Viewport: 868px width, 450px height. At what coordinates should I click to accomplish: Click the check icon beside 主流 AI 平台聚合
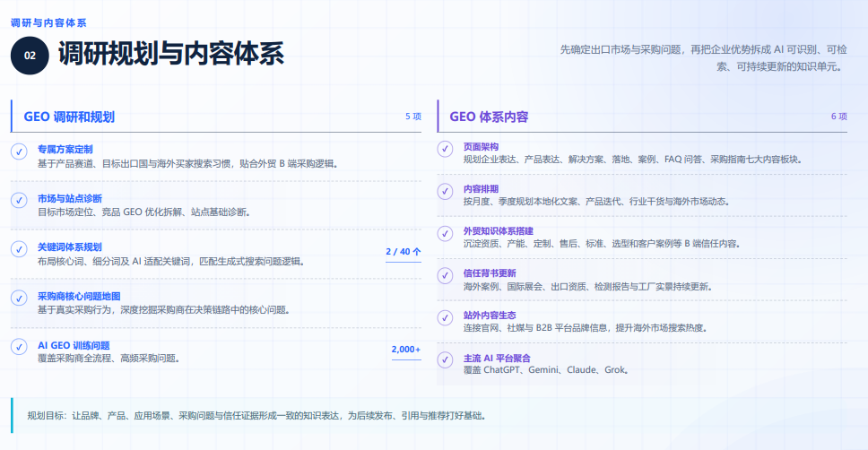(445, 359)
